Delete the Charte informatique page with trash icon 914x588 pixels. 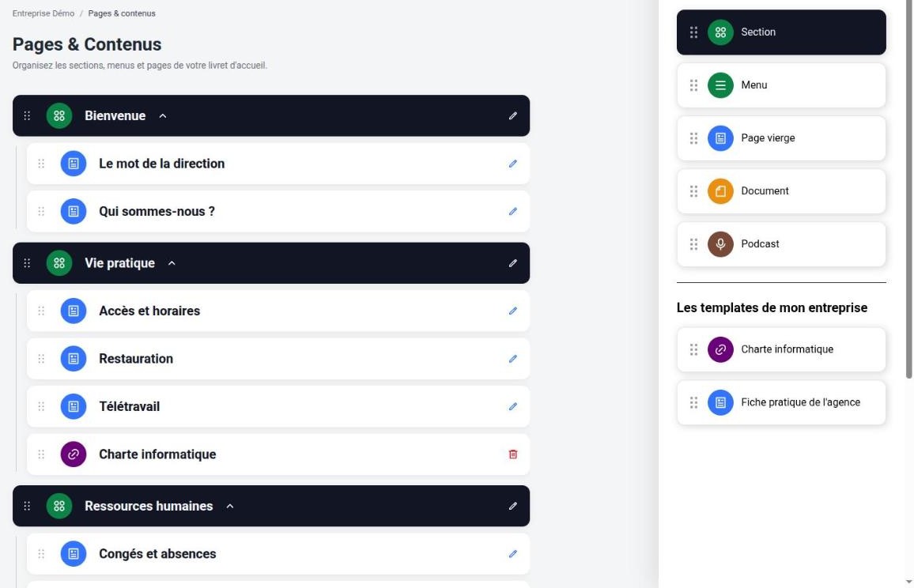coord(512,454)
